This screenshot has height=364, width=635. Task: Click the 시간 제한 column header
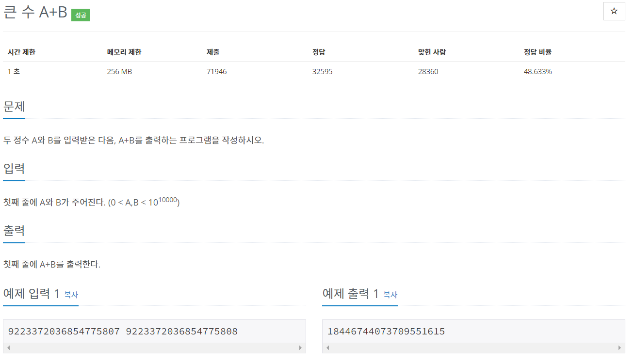[21, 52]
